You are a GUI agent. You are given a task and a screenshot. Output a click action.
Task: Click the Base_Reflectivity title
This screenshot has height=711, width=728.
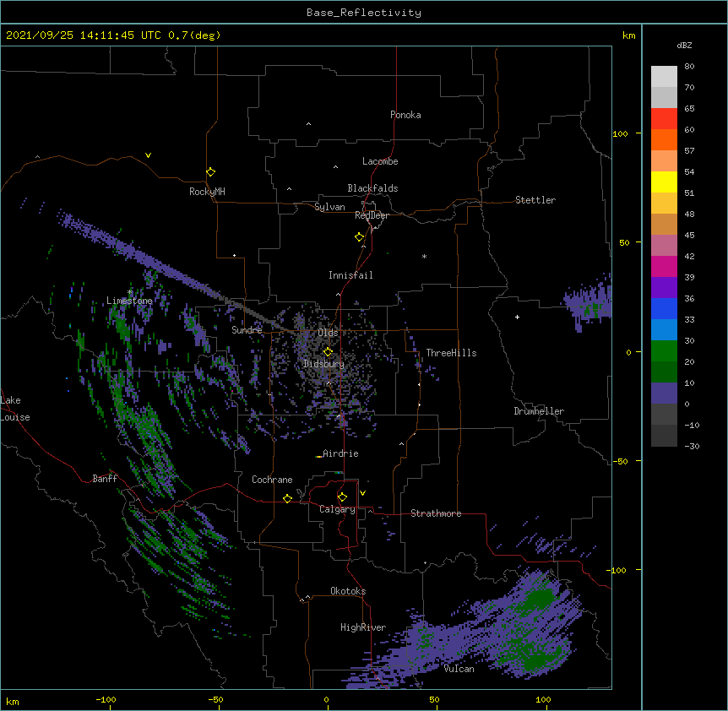[x=364, y=13]
